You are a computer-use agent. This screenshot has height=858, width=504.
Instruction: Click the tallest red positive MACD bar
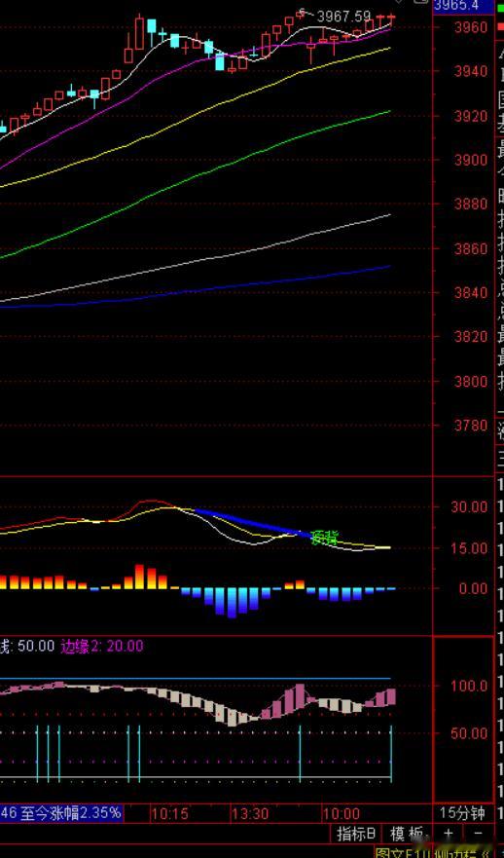click(x=139, y=577)
